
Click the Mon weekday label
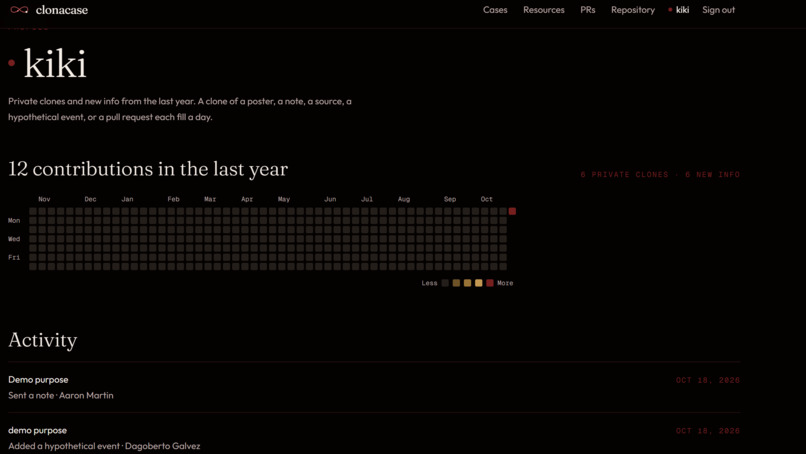pyautogui.click(x=14, y=221)
